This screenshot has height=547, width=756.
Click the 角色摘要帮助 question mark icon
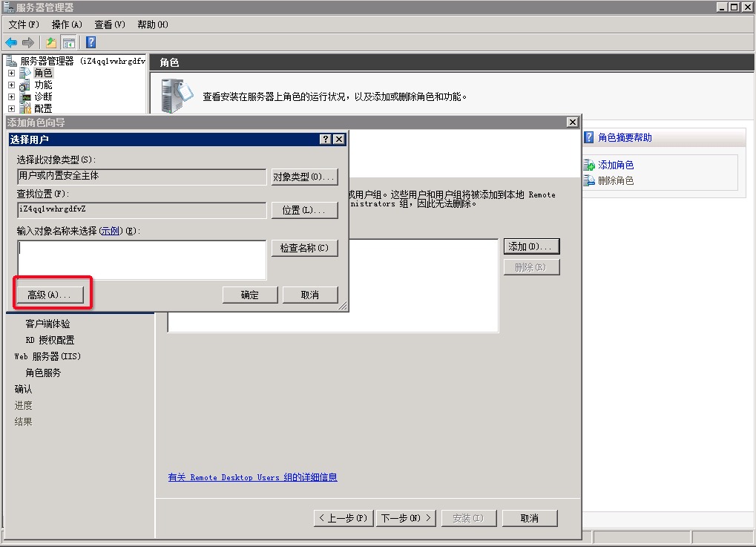pos(588,137)
